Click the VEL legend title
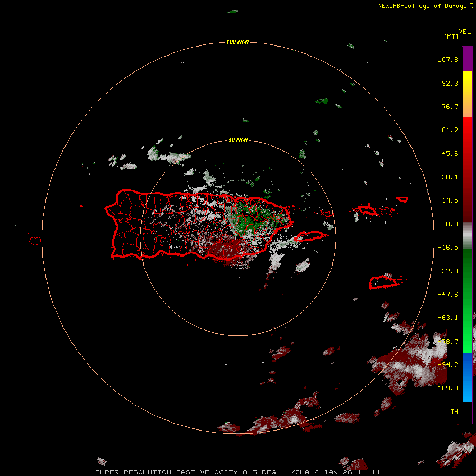This screenshot has height=476, width=476. tap(464, 32)
